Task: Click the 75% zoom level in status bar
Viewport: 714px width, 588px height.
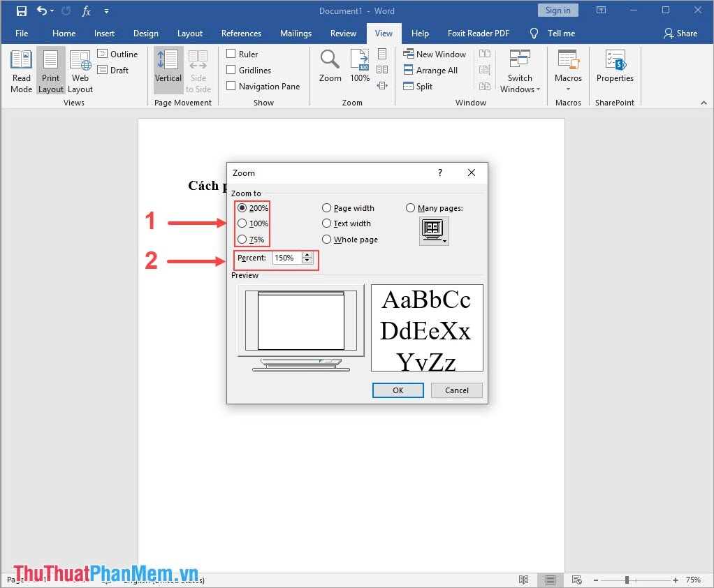Action: [x=693, y=580]
